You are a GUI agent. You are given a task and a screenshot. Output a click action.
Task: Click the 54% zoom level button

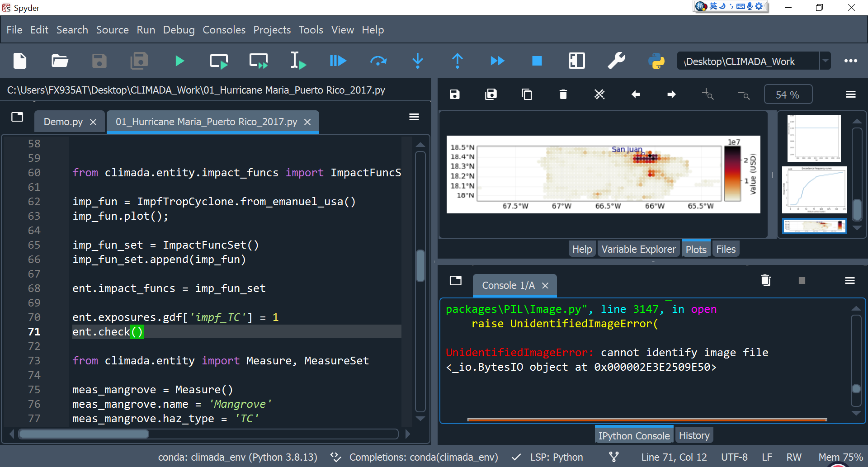click(x=788, y=94)
